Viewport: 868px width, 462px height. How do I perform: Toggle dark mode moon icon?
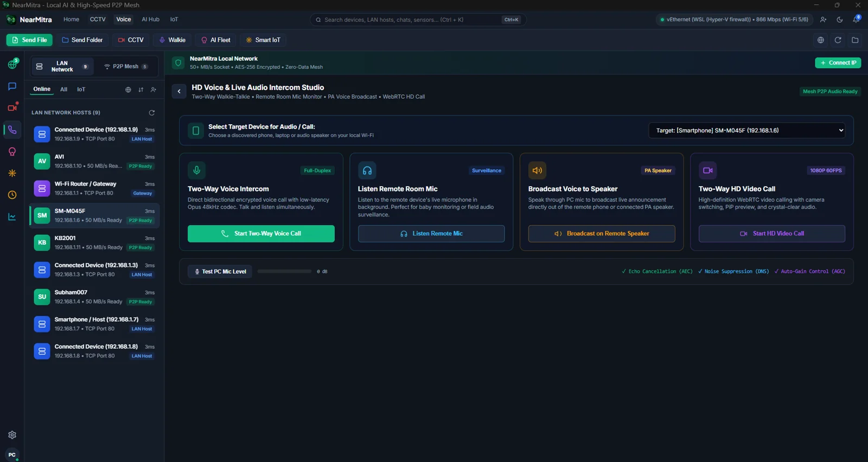coord(840,20)
